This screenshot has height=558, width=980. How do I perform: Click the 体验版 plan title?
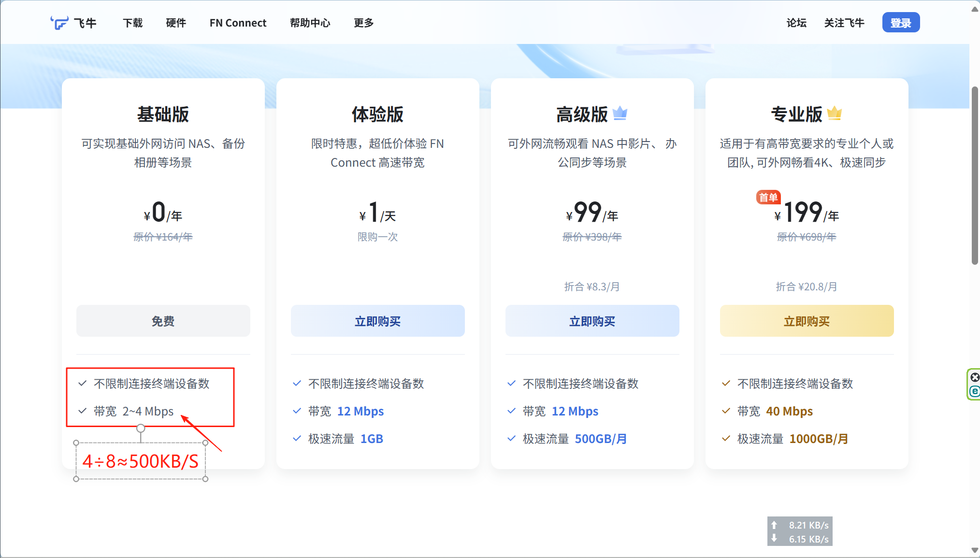pos(378,114)
